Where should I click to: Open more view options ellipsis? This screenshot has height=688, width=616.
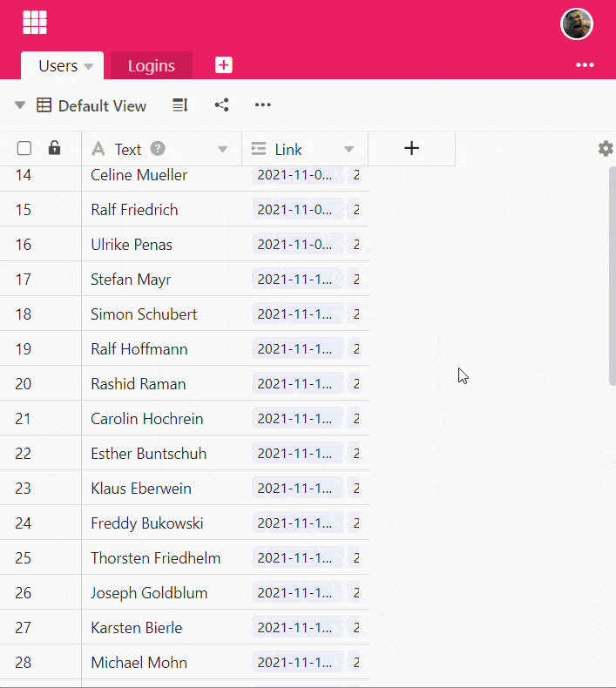[x=262, y=105]
